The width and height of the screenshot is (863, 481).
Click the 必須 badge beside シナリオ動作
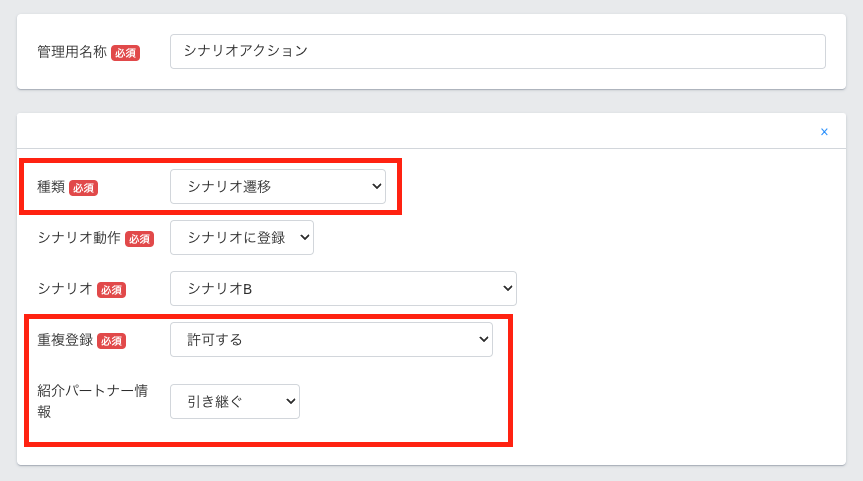(x=139, y=239)
